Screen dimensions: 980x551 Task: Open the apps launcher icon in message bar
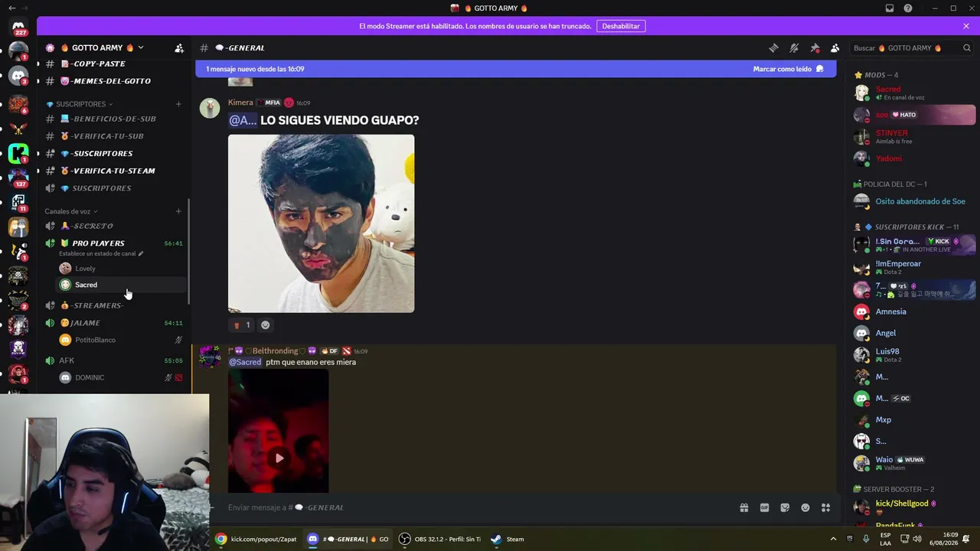(826, 507)
